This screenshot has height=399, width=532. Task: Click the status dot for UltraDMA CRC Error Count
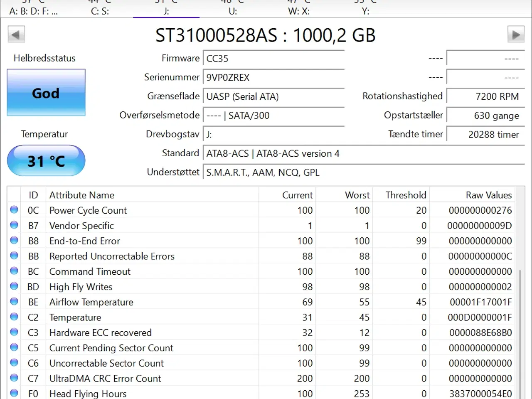(14, 377)
